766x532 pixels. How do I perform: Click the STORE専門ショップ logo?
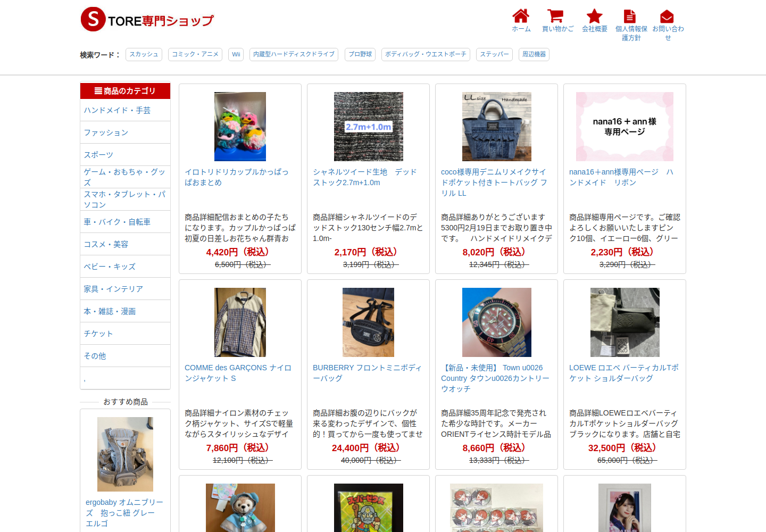click(x=147, y=20)
